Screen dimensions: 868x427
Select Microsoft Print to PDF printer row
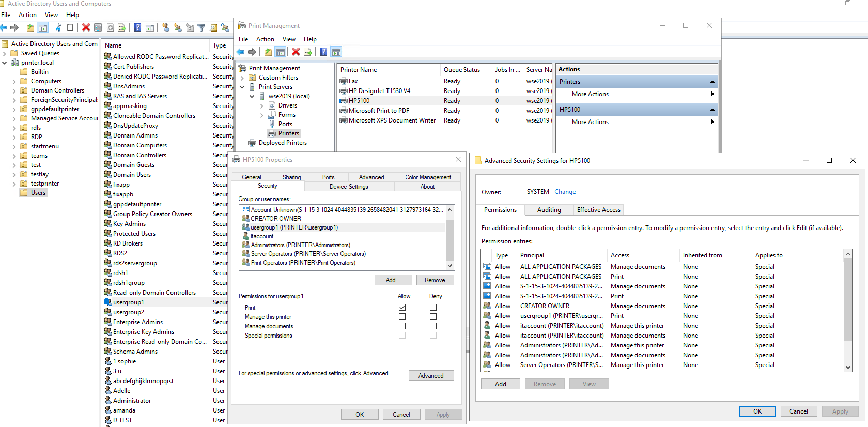(445, 111)
